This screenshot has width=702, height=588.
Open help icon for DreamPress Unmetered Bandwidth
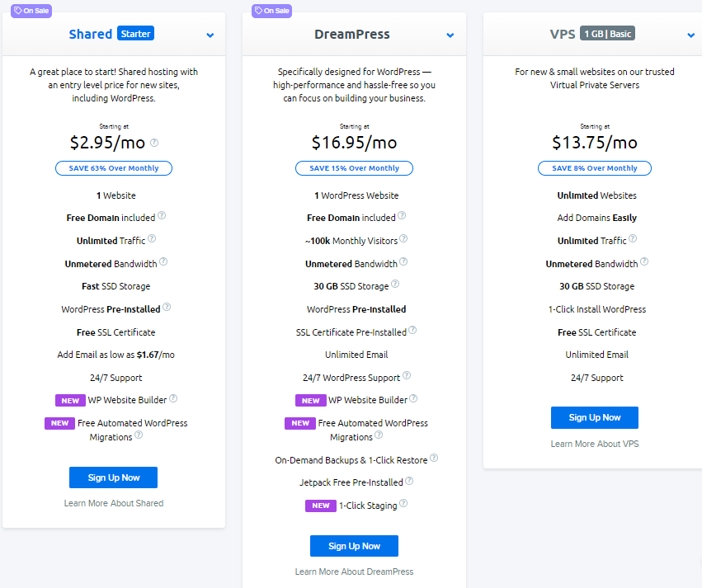pyautogui.click(x=403, y=261)
